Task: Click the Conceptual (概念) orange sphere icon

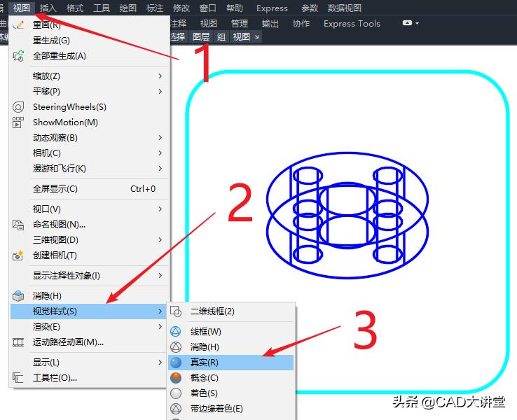Action: pos(176,378)
